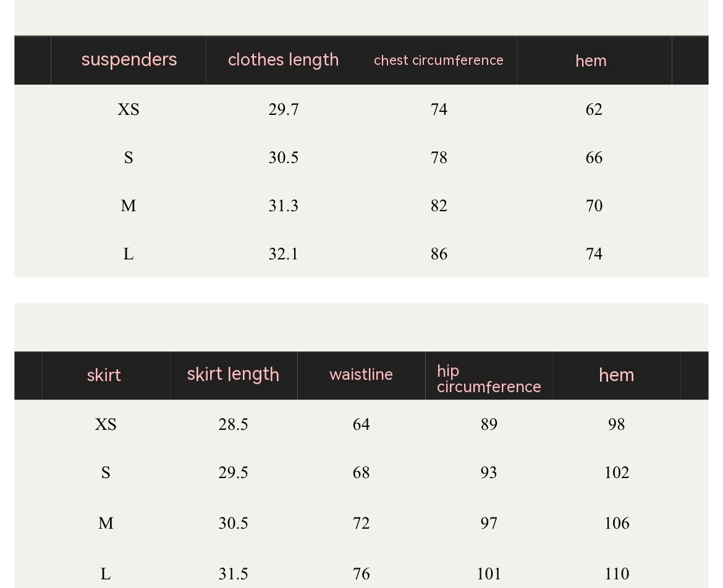Viewport: 723px width, 588px height.
Task: Click the chest circumference value 82
Action: [439, 206]
